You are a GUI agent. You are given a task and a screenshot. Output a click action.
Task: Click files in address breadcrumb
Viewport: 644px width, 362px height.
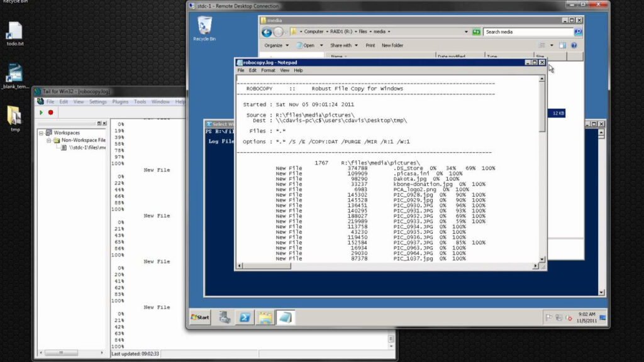(x=363, y=31)
